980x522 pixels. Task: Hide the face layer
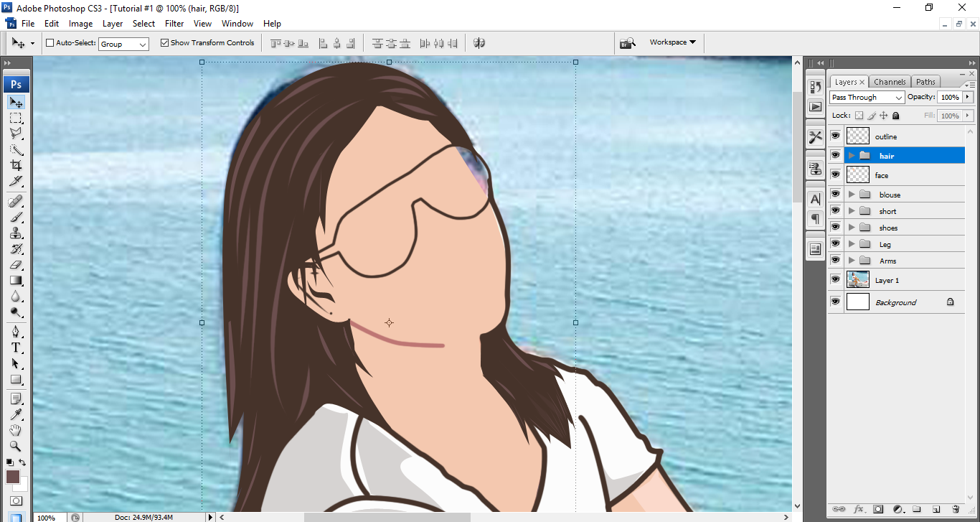(x=835, y=174)
